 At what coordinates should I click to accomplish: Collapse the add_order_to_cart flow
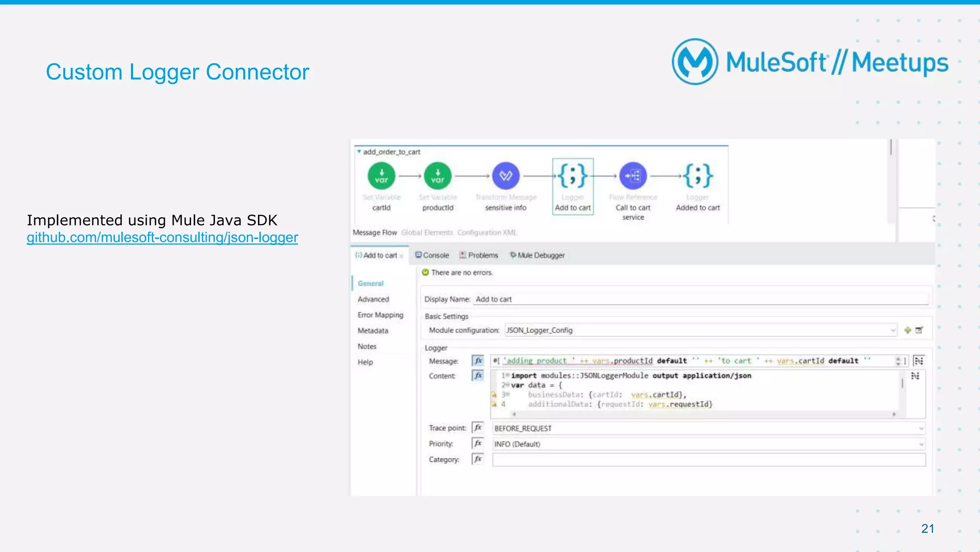click(x=359, y=151)
